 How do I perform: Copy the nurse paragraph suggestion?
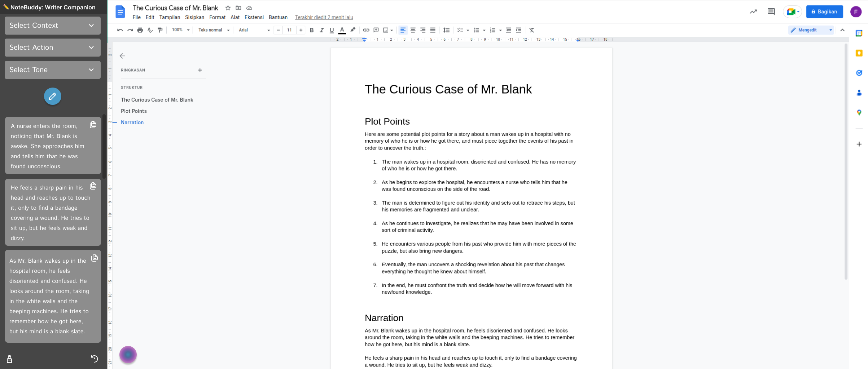(93, 125)
